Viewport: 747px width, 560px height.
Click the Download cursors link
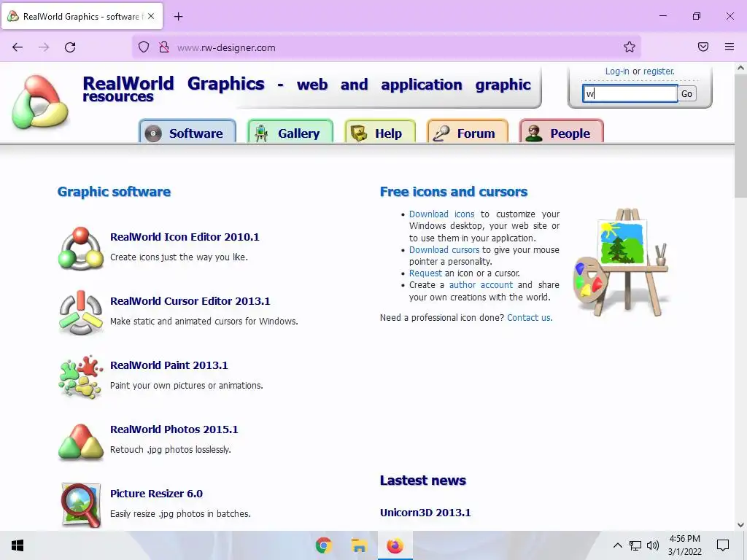[x=444, y=250]
